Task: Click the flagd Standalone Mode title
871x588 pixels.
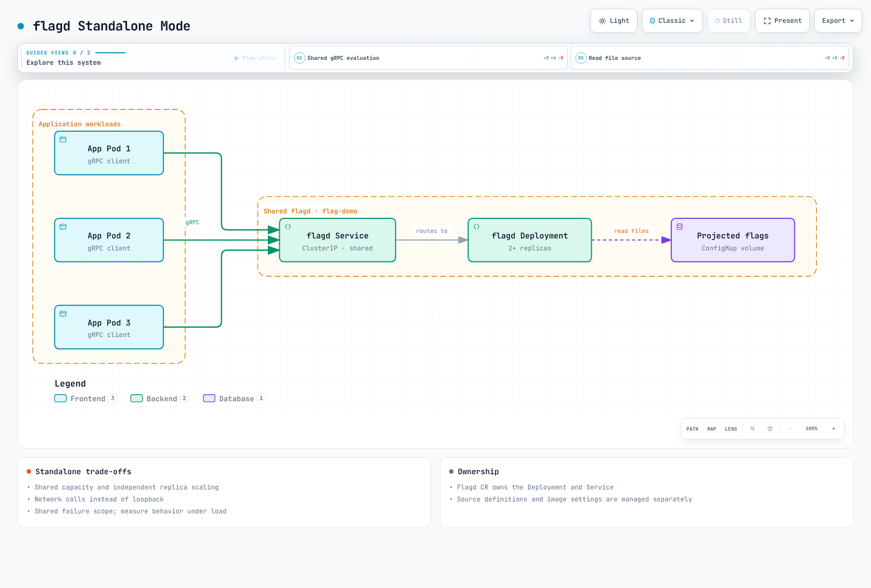Action: click(x=112, y=26)
